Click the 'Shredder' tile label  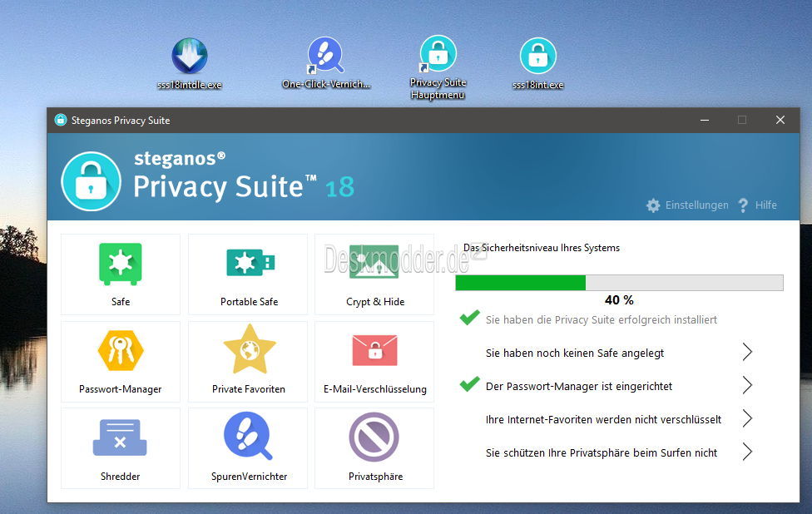[x=120, y=477]
